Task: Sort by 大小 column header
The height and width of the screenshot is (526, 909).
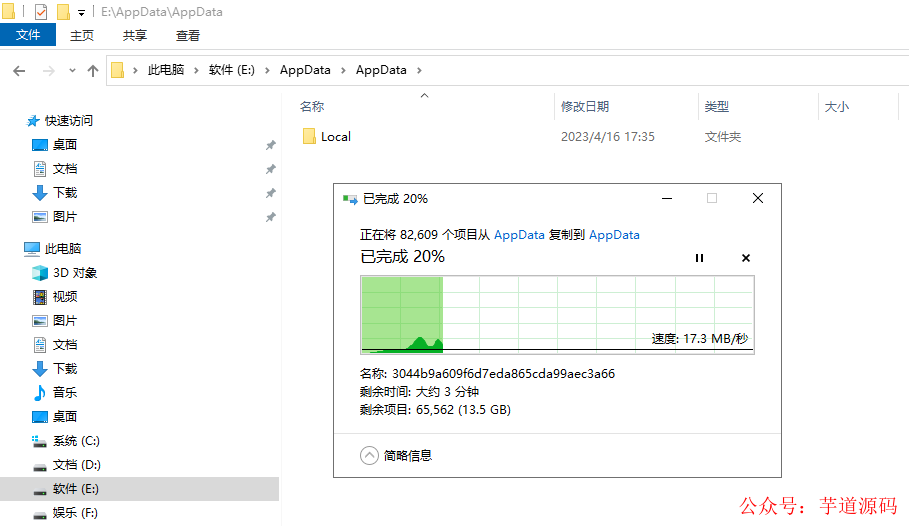Action: coord(837,107)
